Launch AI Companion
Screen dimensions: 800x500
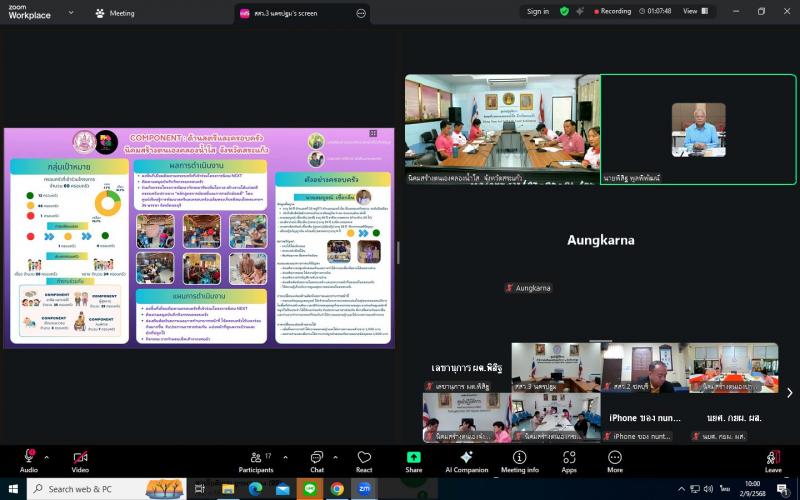pos(466,461)
